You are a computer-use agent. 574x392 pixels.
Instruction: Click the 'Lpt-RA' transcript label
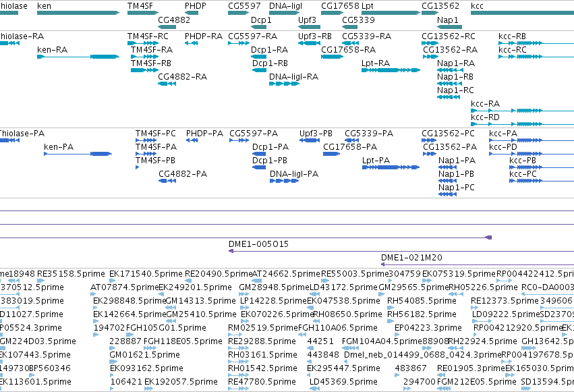point(376,63)
